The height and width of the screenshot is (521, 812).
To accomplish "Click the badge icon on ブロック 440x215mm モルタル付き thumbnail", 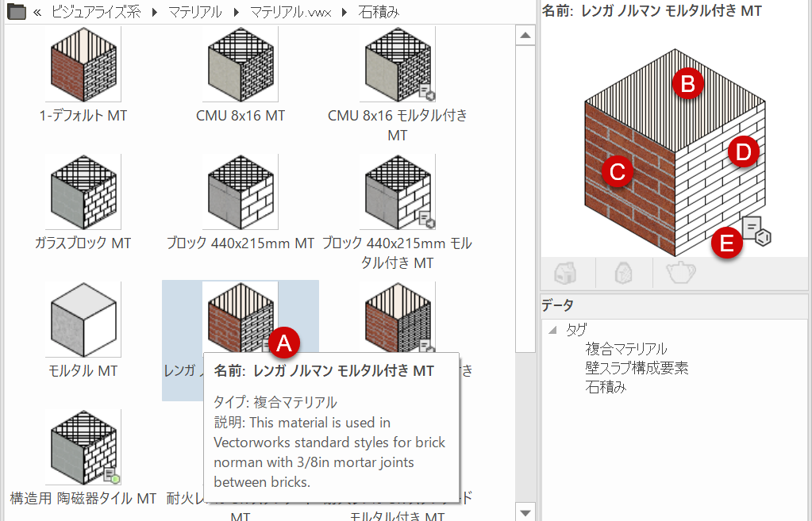I will [x=427, y=218].
